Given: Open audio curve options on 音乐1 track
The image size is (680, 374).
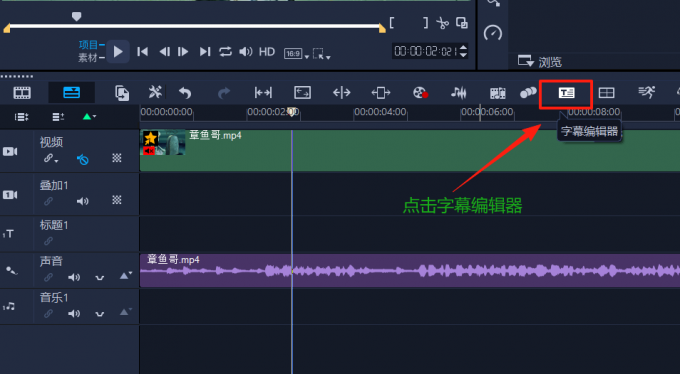Looking at the screenshot, I should [x=100, y=314].
